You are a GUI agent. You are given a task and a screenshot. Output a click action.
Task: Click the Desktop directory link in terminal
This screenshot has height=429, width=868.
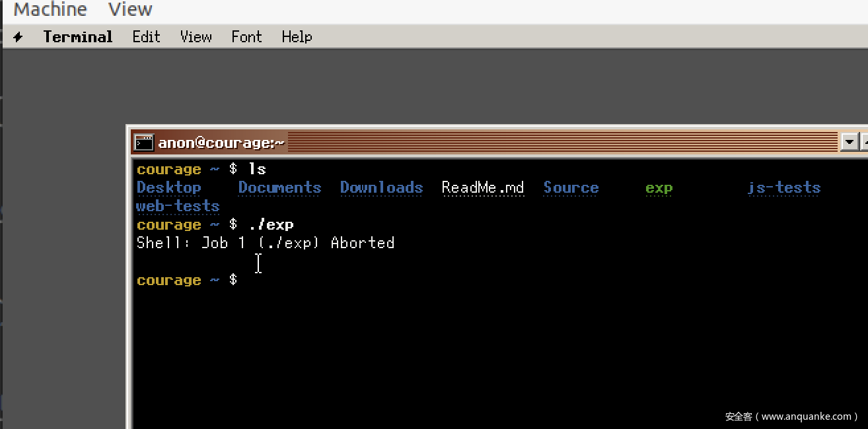[x=168, y=188]
